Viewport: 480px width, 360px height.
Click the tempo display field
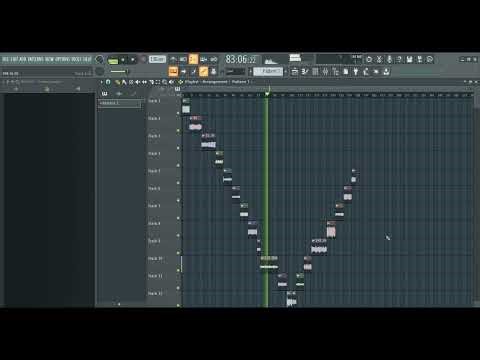click(157, 59)
